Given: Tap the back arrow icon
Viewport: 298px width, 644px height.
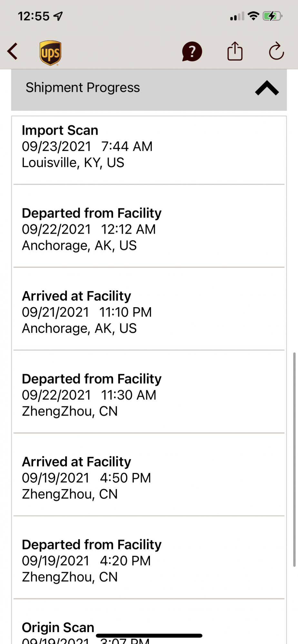Looking at the screenshot, I should [x=13, y=52].
